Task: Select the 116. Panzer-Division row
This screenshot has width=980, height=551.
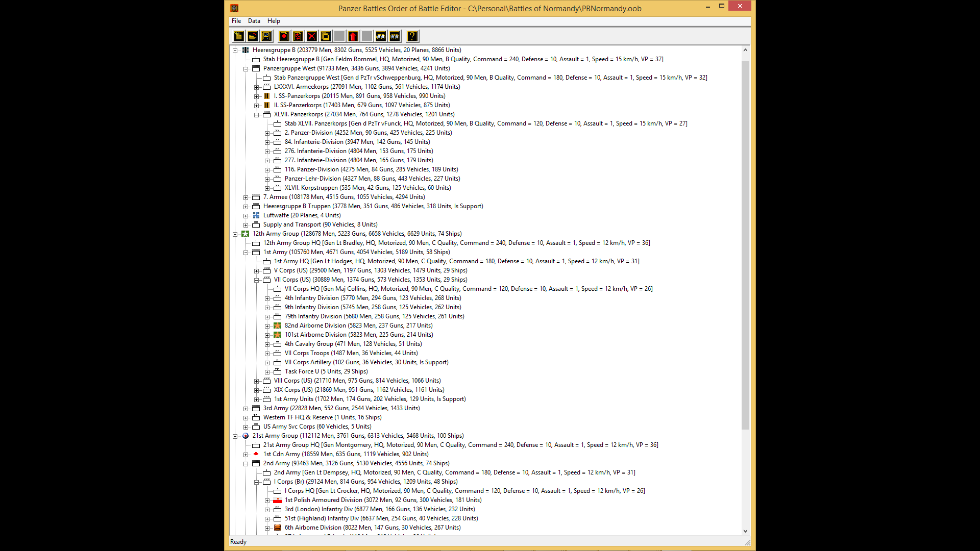Action: (371, 169)
